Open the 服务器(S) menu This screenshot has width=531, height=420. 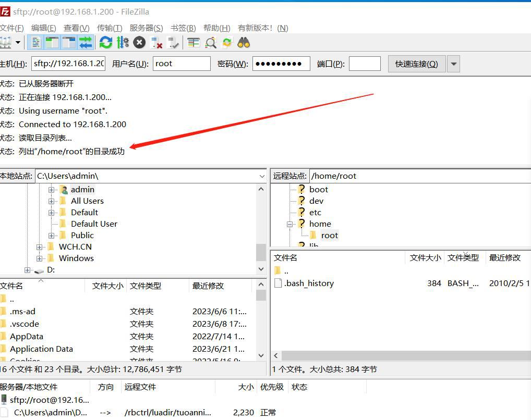[x=146, y=28]
